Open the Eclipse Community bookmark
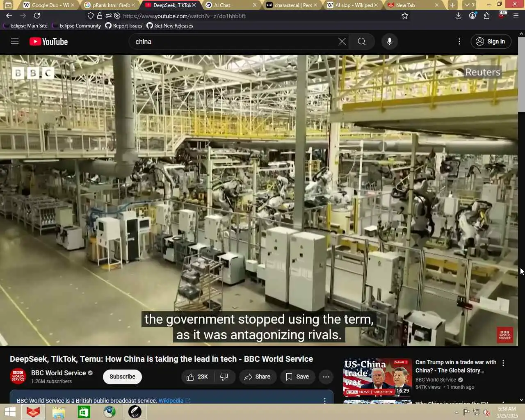This screenshot has height=420, width=525. pos(76,25)
